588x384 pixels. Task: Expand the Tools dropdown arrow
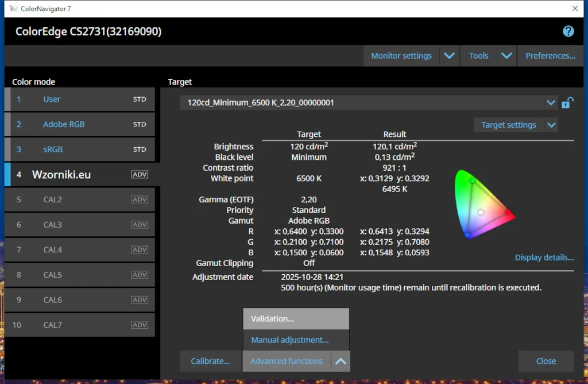(x=506, y=56)
